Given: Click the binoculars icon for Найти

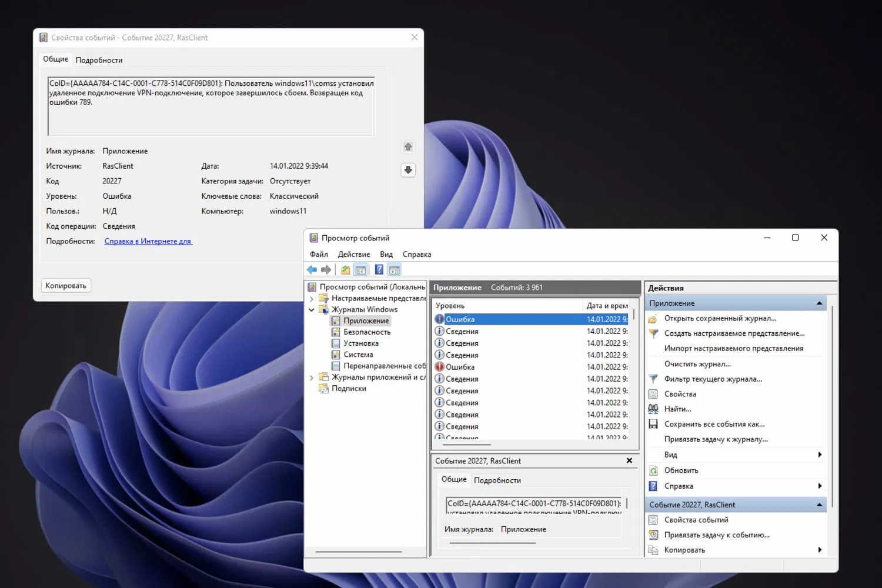Looking at the screenshot, I should (x=653, y=409).
